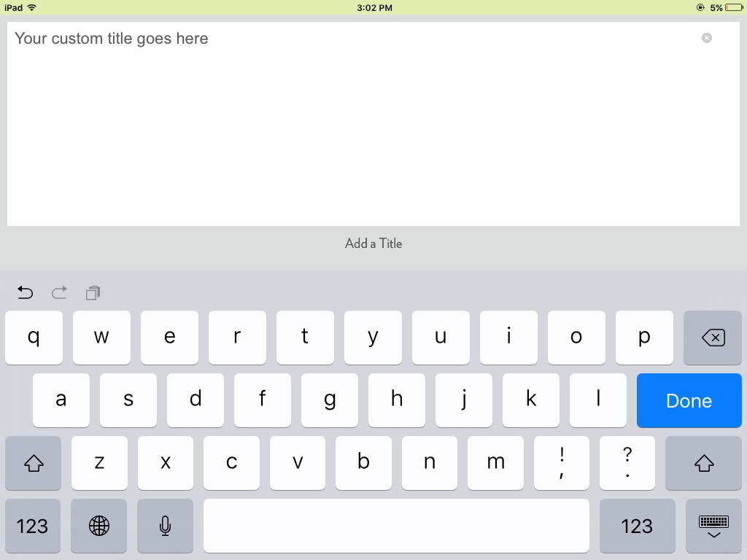Tap the undo arrow above keyboard
The image size is (747, 560).
point(26,292)
